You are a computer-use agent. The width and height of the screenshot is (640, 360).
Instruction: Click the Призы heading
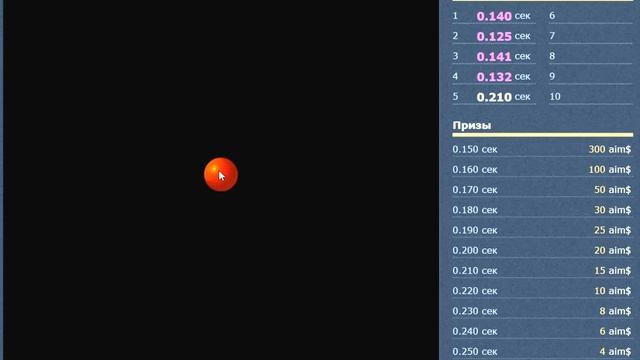[x=471, y=126]
